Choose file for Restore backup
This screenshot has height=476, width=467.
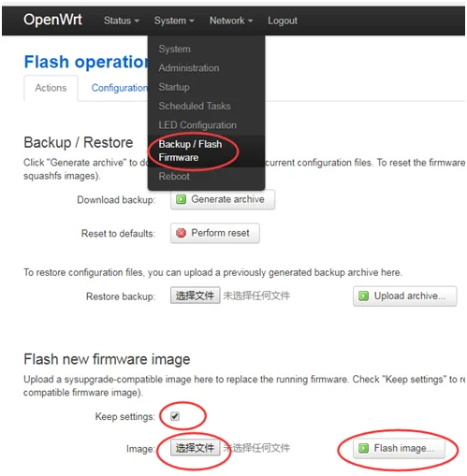196,296
